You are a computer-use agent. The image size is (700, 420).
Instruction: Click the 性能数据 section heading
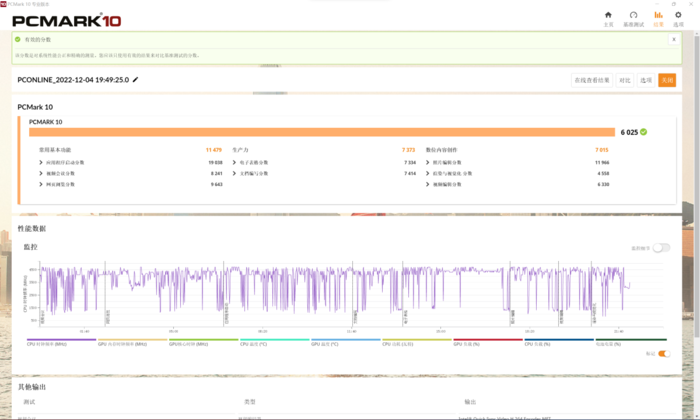pos(32,229)
